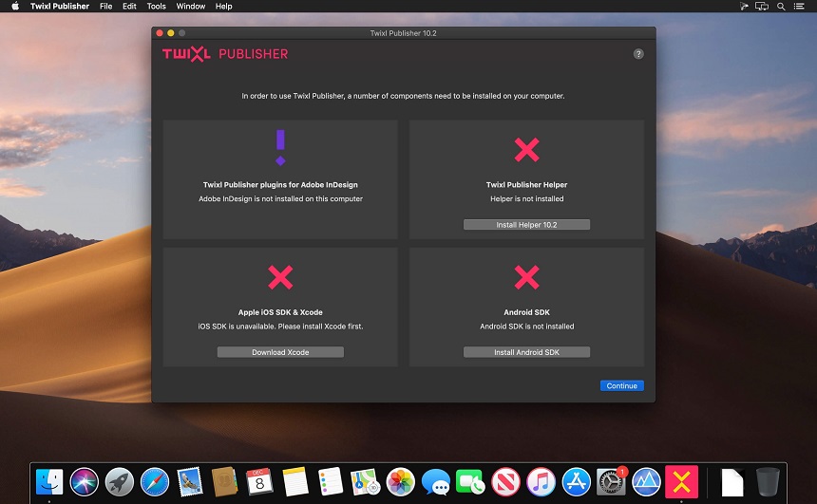Click 'Adobe InDesign is not installed on this computer'
Screen dimensions: 817x504
pos(280,199)
